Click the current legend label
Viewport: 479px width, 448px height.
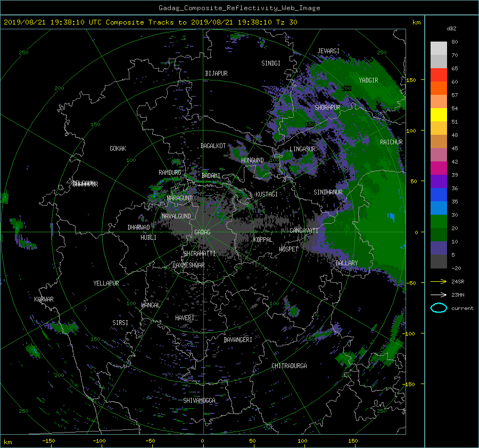tap(462, 308)
